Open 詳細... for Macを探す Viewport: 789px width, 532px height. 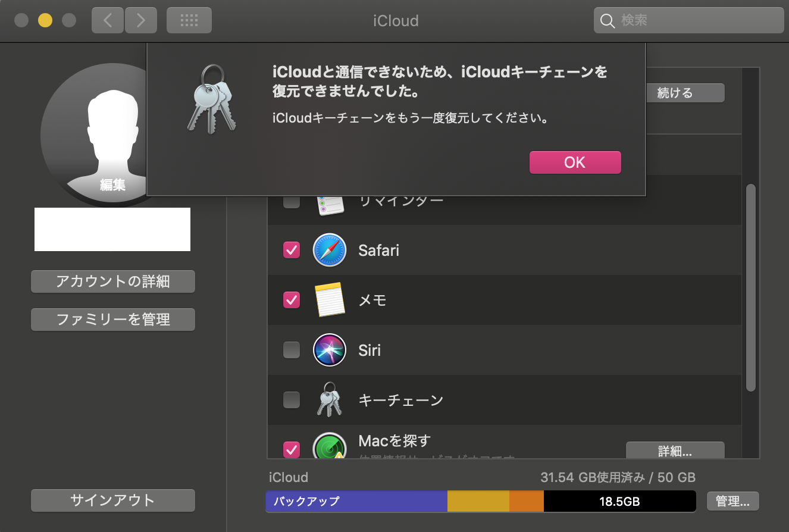pos(675,450)
